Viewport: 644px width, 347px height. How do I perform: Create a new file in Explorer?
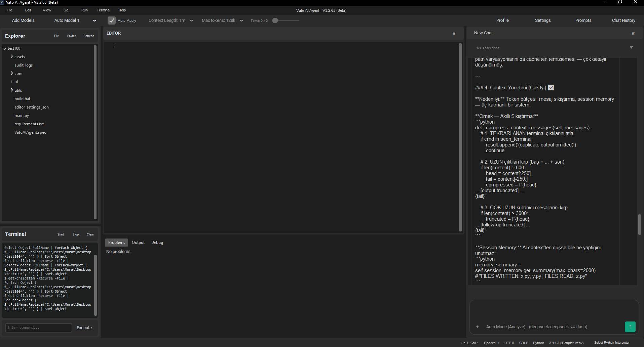coord(56,36)
